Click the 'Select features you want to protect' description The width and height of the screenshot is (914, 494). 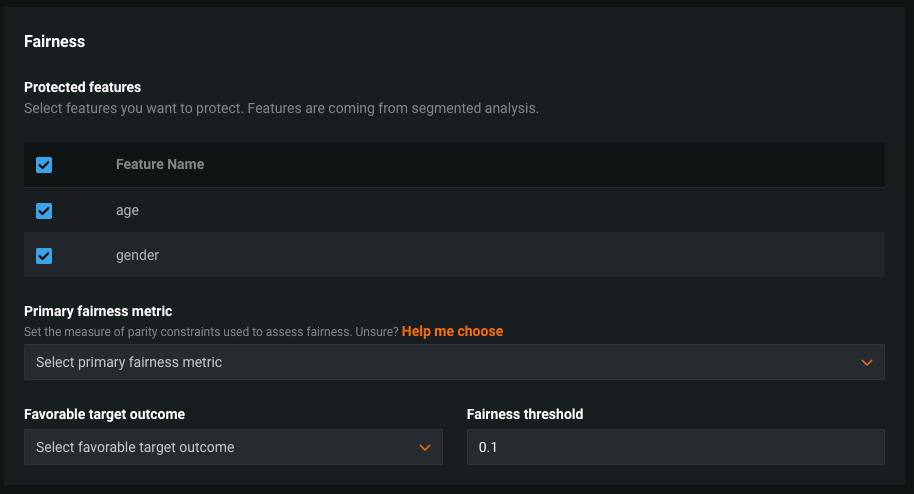pyautogui.click(x=281, y=108)
